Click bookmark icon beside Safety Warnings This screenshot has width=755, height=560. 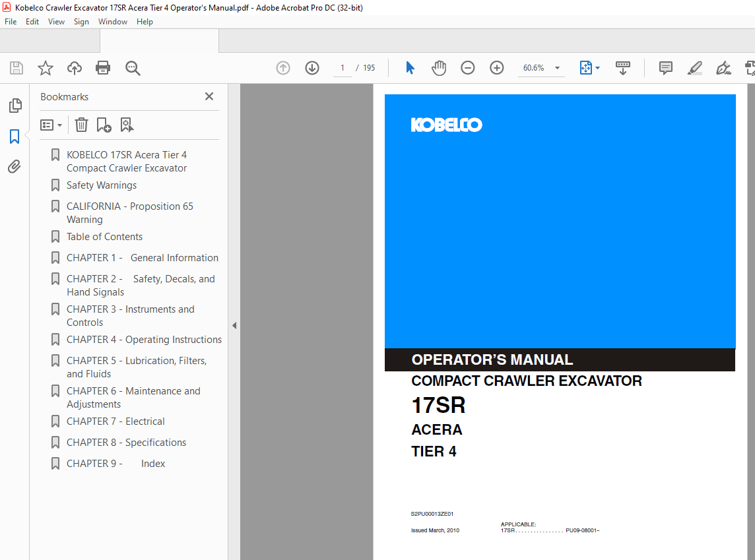[x=55, y=185]
